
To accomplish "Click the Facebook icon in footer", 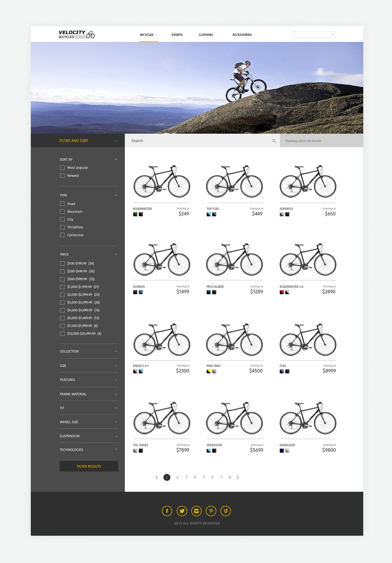I will tap(167, 511).
